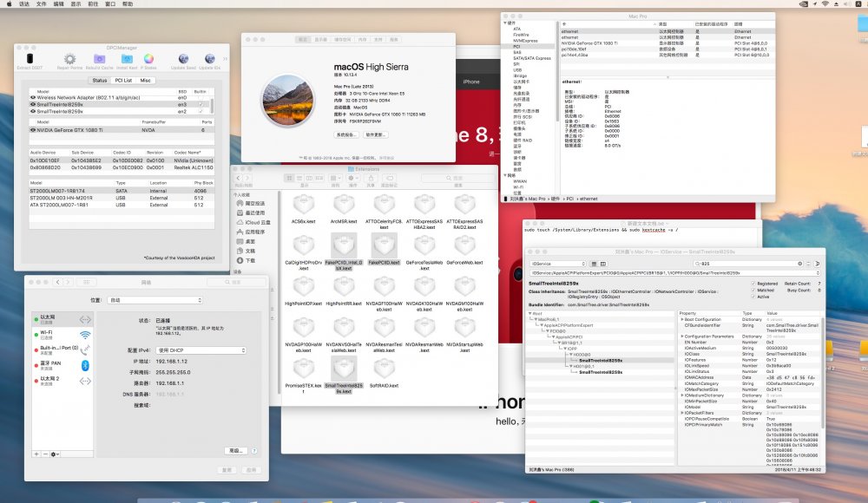Select FakePCIID_Intel_GbX.kext file in Finder

[344, 251]
